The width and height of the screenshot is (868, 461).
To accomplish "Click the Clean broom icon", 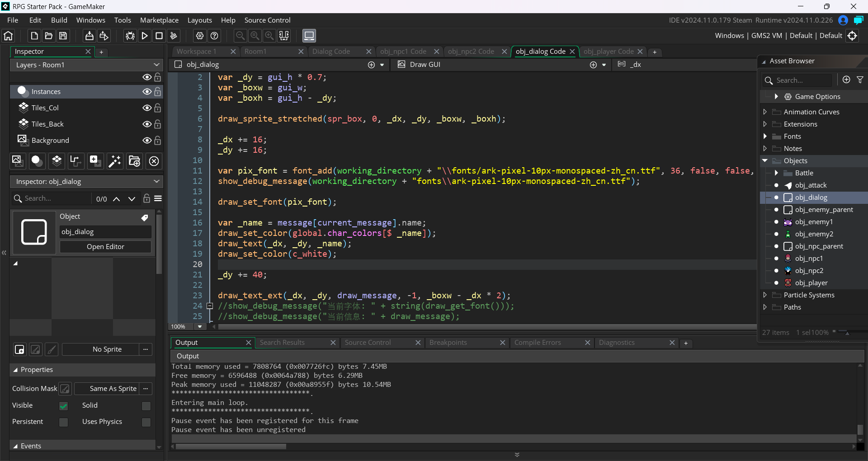I will 174,36.
